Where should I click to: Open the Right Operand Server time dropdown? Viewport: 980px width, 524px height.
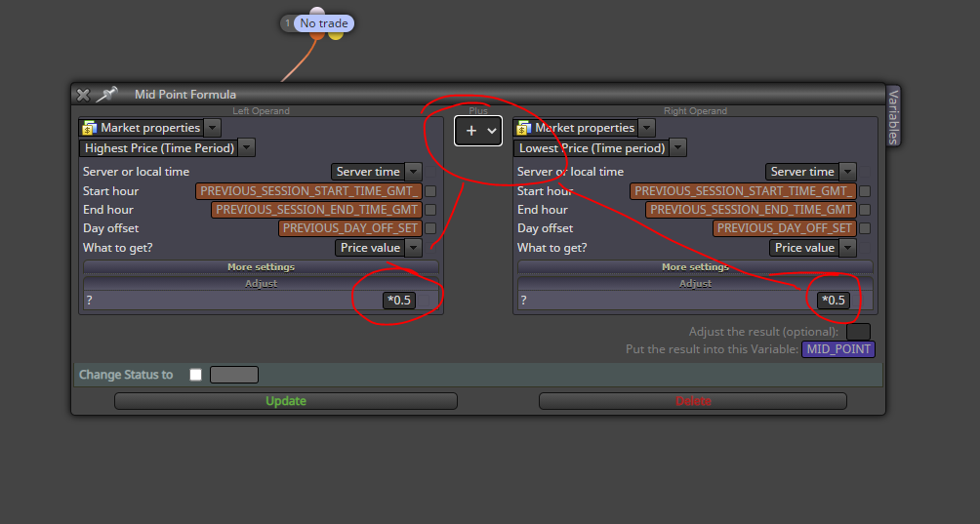pos(847,172)
